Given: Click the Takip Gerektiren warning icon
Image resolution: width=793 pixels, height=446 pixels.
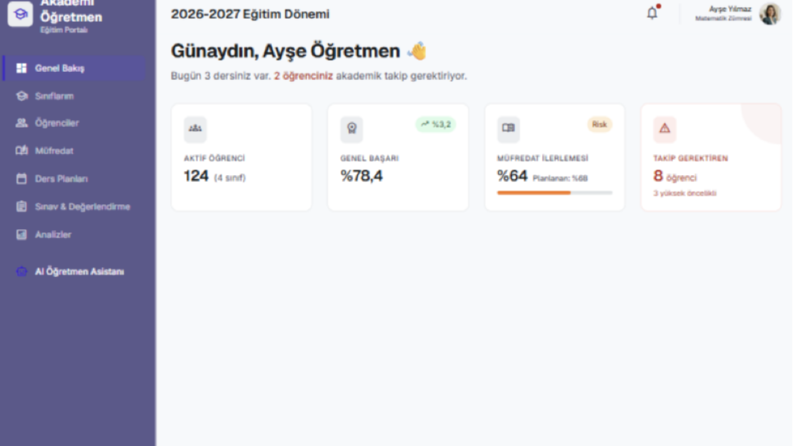Looking at the screenshot, I should (x=665, y=128).
